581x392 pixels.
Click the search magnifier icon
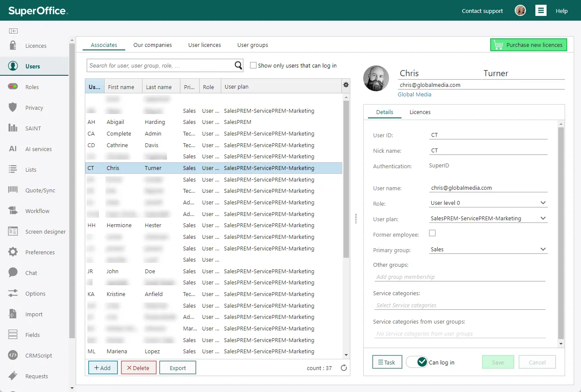[238, 65]
